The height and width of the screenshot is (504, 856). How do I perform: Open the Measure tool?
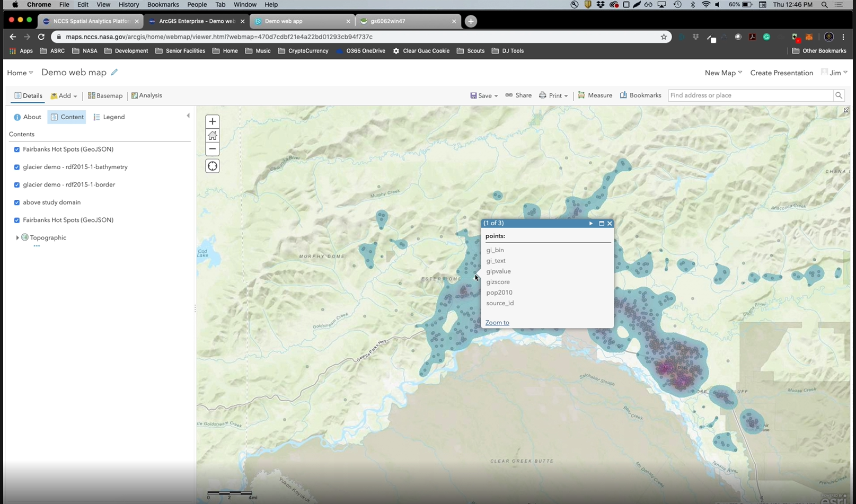pos(595,95)
